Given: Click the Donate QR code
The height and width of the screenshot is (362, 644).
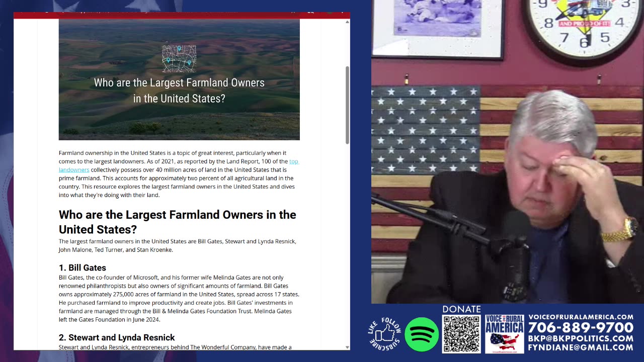Looking at the screenshot, I should (x=461, y=334).
